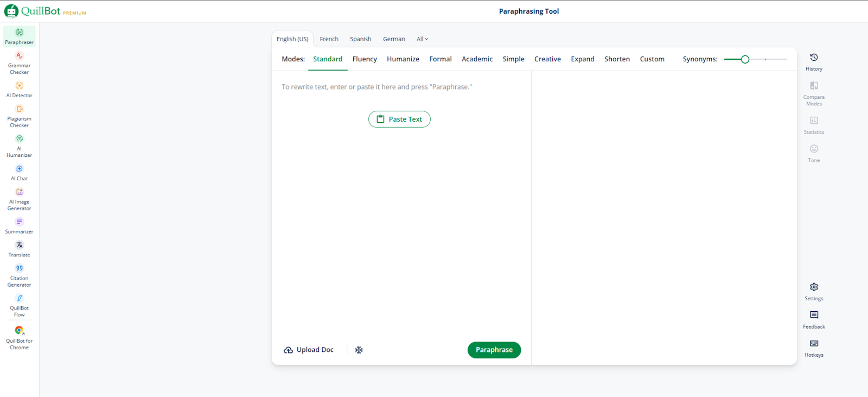Open the AI Humanizer tool
Image resolution: width=868 pixels, height=397 pixels.
point(19,146)
